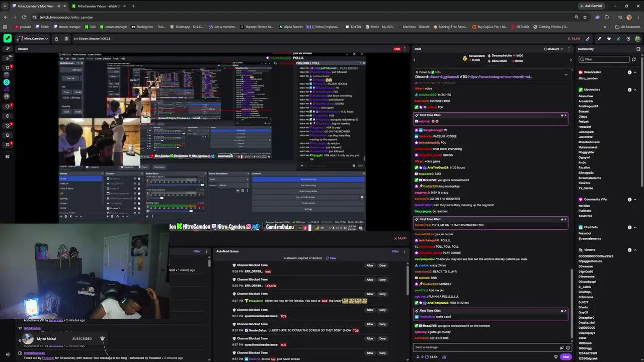Expand the pinned Discord message chevron
The image size is (644, 362).
[x=566, y=75]
